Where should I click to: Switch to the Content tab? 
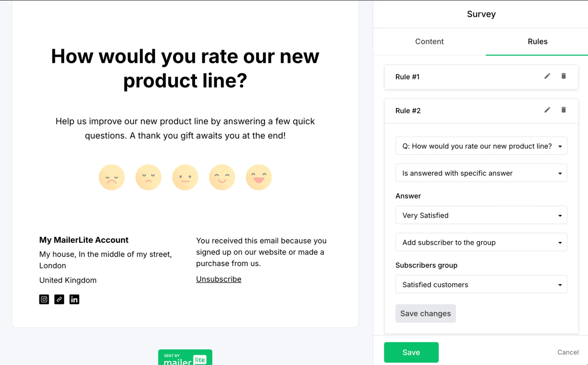pyautogui.click(x=429, y=42)
